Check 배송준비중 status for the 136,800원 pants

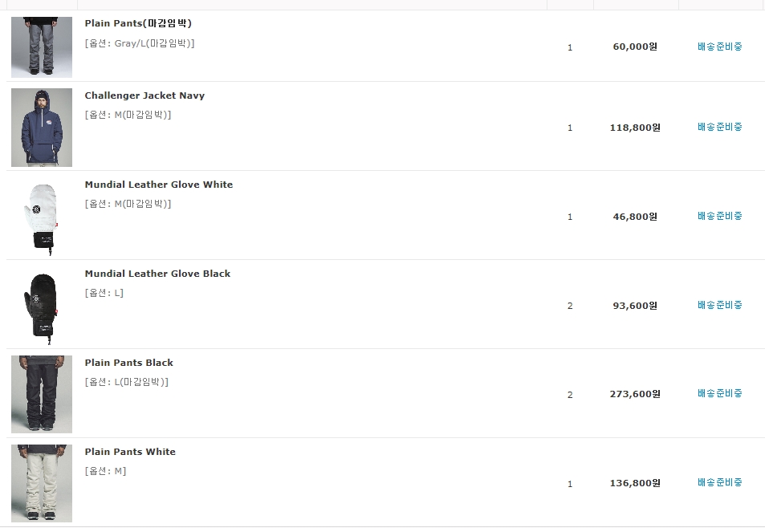[719, 482]
